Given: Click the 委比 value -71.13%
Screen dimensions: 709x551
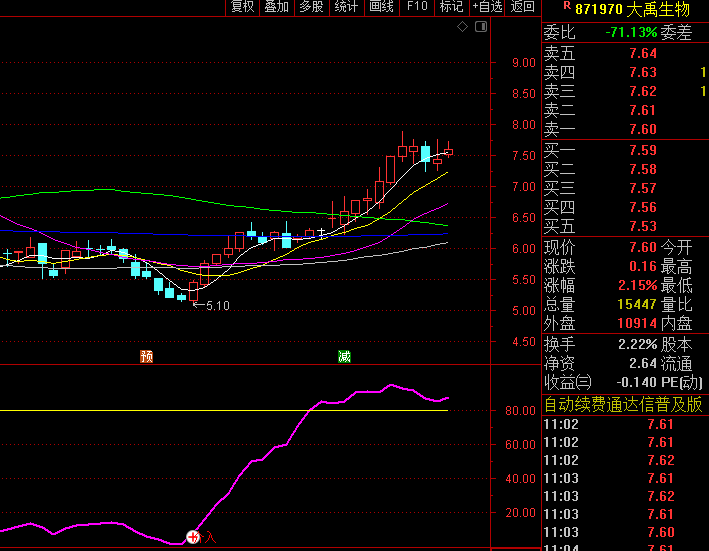Looking at the screenshot, I should (631, 33).
